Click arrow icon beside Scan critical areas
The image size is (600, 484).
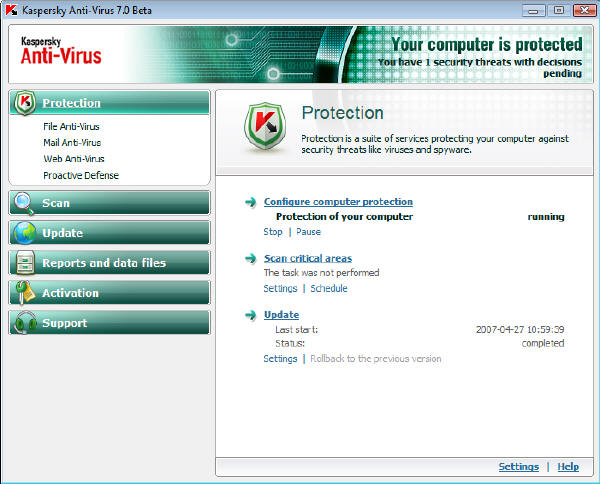251,258
